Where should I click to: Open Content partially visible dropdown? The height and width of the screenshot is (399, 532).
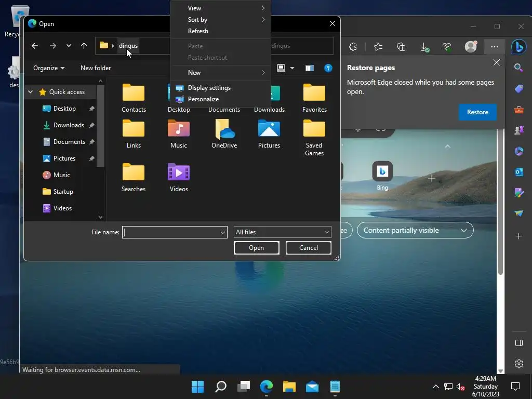click(415, 230)
